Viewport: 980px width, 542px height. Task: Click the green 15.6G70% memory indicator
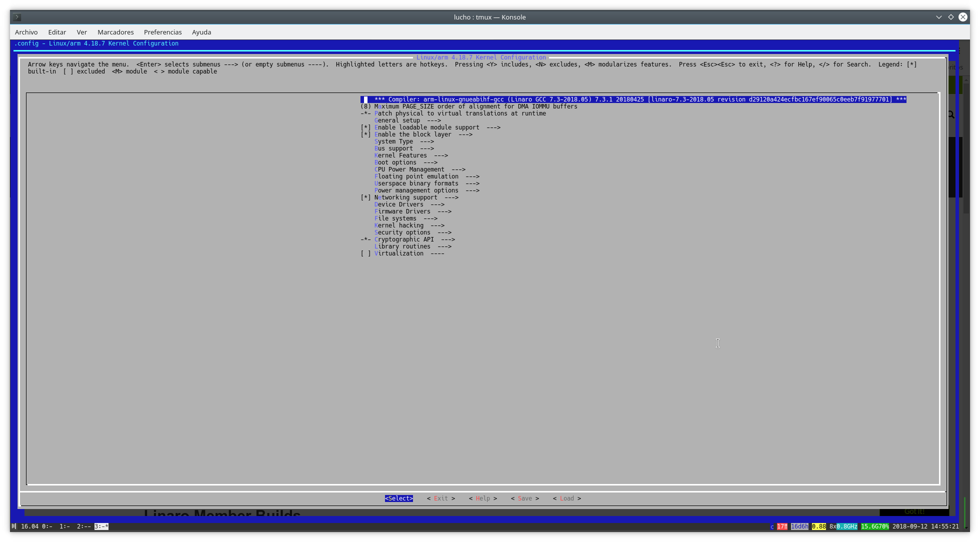(874, 526)
